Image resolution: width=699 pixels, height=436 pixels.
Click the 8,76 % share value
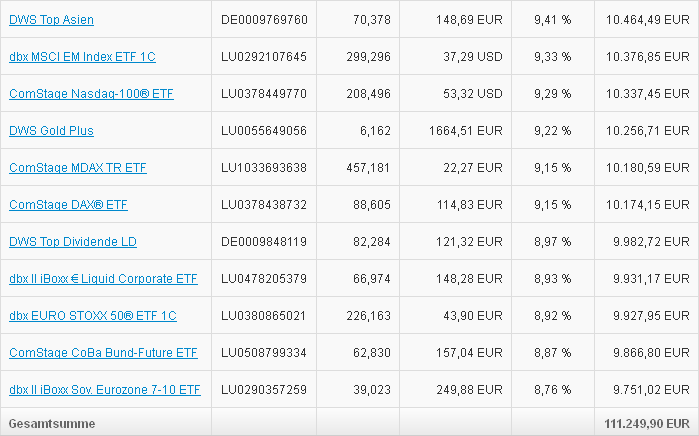(x=553, y=390)
